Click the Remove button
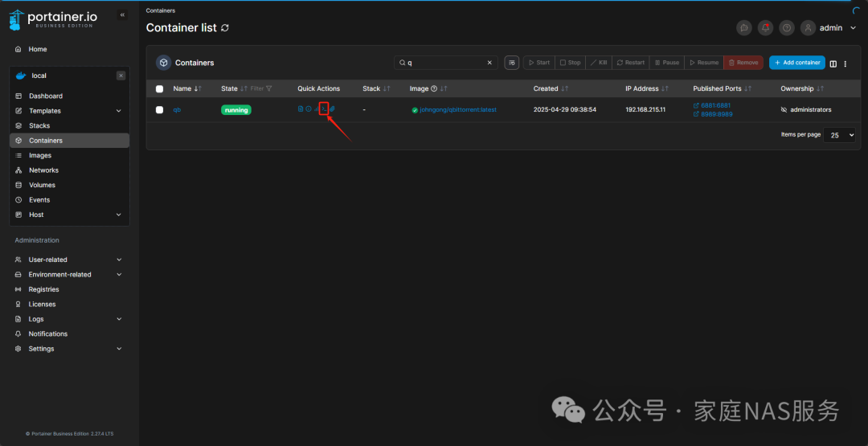Viewport: 868px width, 446px height. 743,63
